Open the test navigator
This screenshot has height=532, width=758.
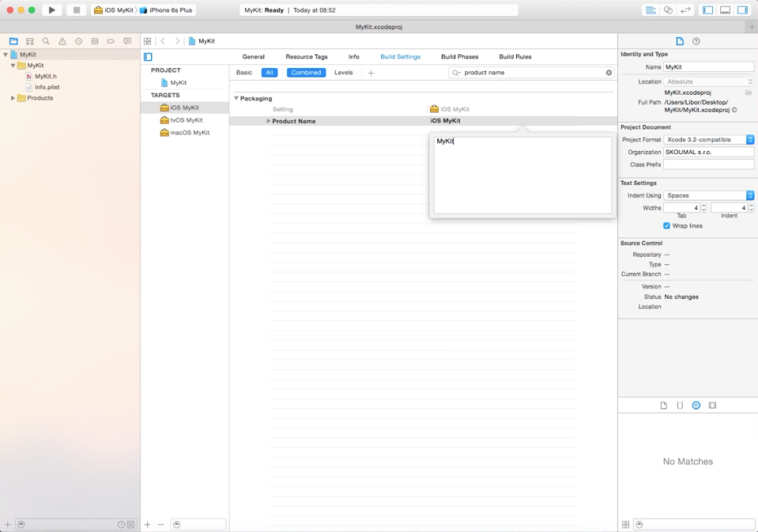(78, 41)
